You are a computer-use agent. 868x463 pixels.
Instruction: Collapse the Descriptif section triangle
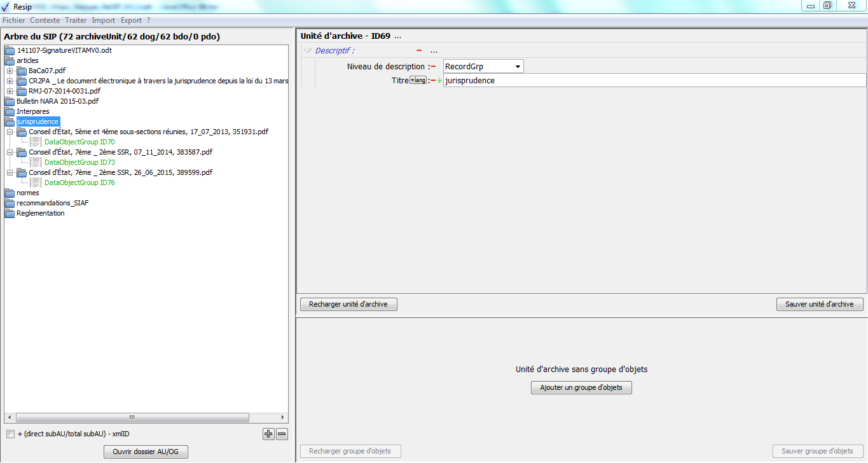click(308, 51)
